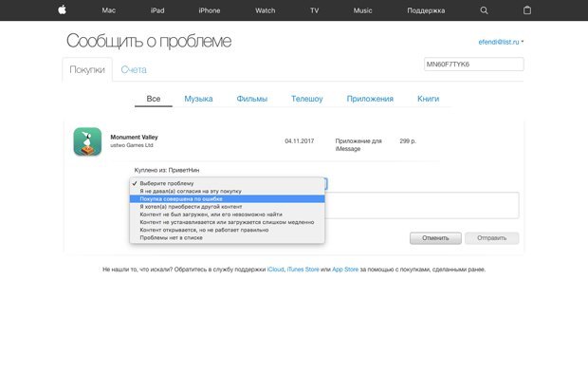Select the Телешоу category filter
This screenshot has width=588, height=372.
point(306,99)
